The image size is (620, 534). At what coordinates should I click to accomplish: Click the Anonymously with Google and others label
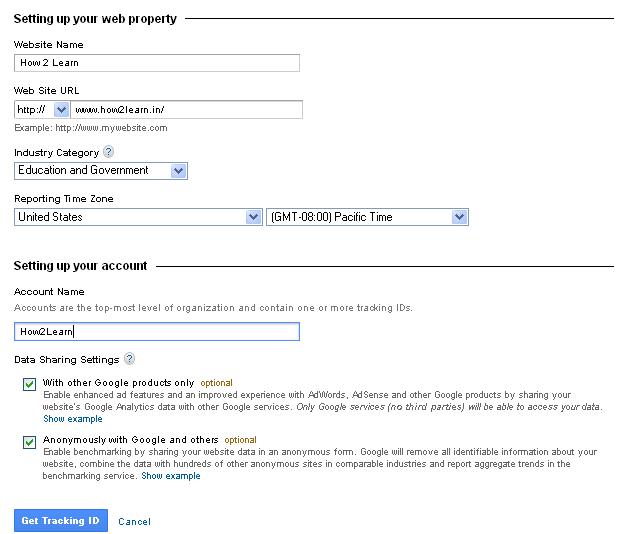(x=130, y=440)
